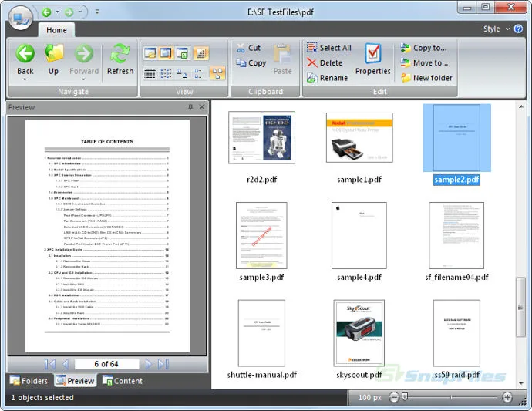
Task: Pin the Preview panel
Action: [x=190, y=107]
